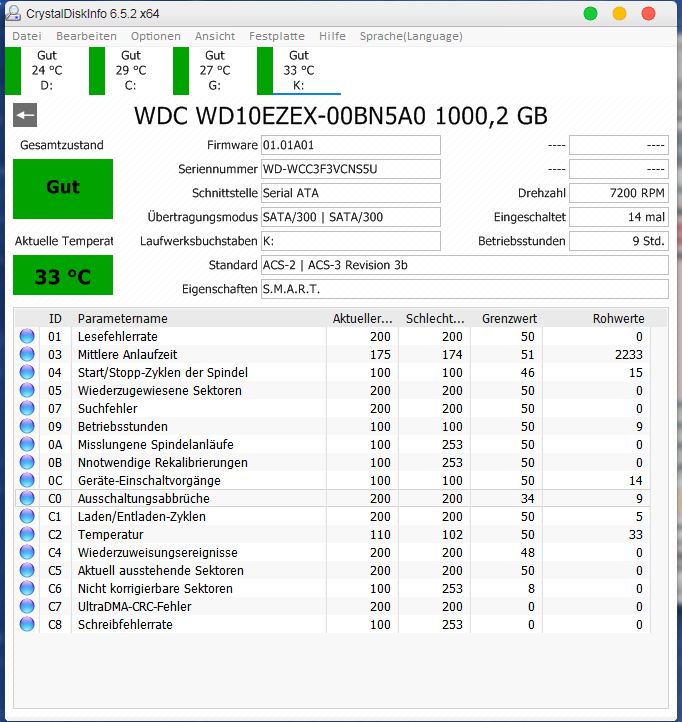Click the Firmware field 01.01A01
Screen dimensions: 682x722
click(350, 145)
